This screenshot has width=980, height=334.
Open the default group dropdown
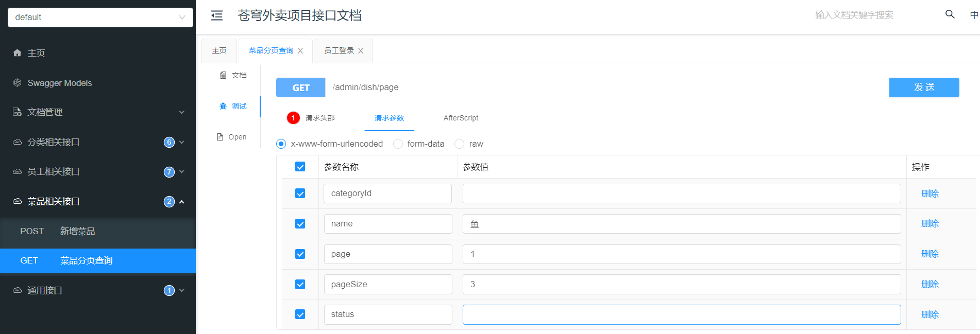tap(100, 17)
